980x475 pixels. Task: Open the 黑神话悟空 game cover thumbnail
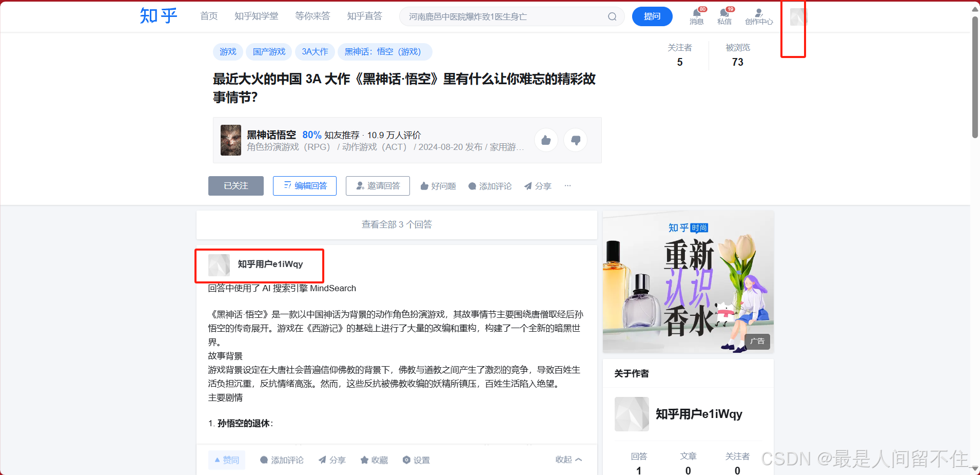click(231, 140)
